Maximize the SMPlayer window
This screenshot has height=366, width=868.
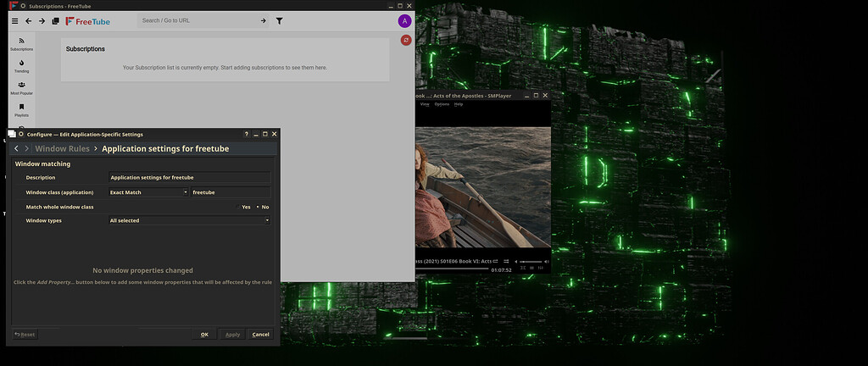tap(536, 96)
